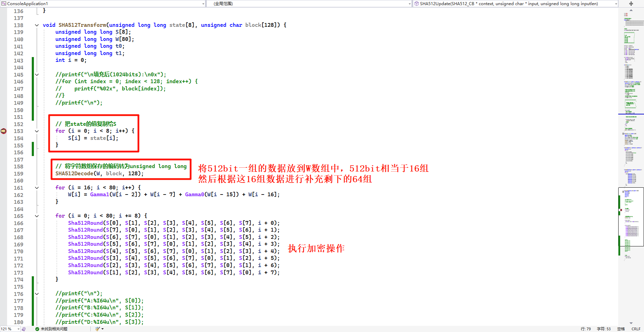Image resolution: width=644 pixels, height=332 pixels.
Task: Open the SHA512Update member function dropdown
Action: 615,4
